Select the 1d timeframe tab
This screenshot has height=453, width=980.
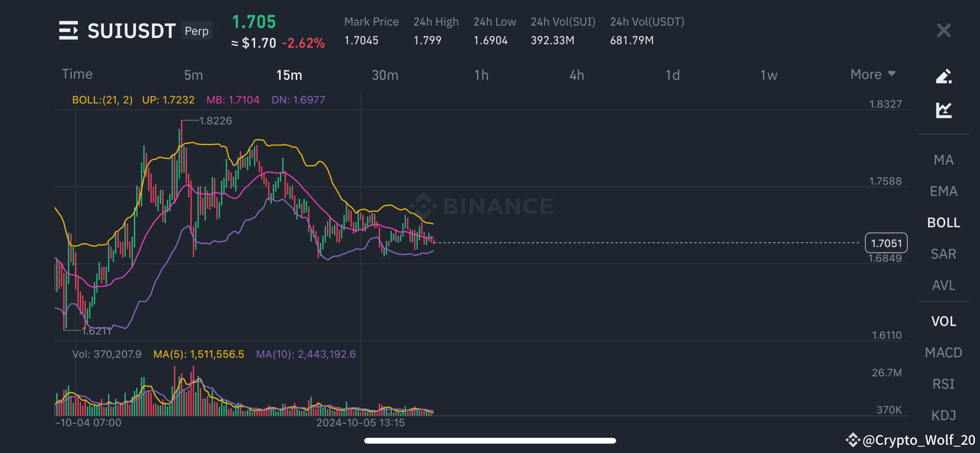672,75
